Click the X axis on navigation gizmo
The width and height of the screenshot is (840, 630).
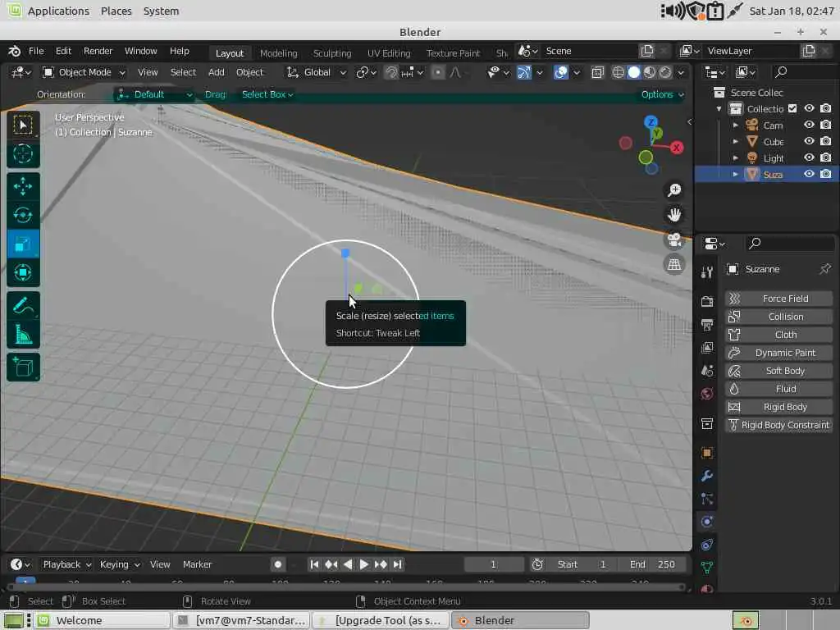point(677,148)
